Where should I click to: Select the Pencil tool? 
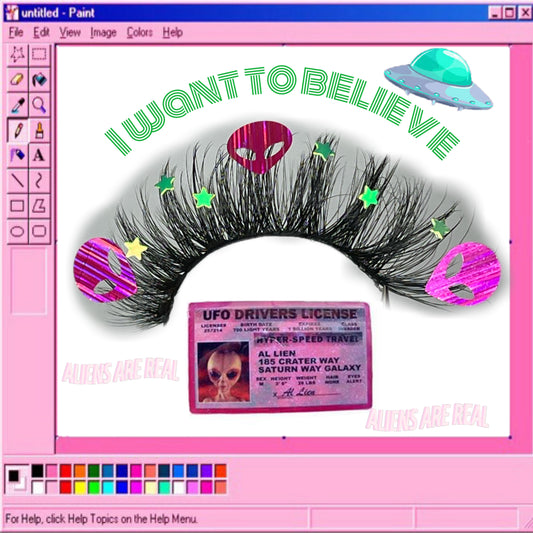17,130
